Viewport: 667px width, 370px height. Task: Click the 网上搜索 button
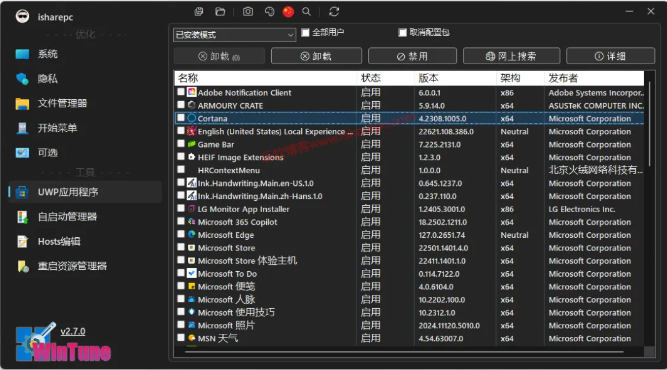[x=511, y=56]
